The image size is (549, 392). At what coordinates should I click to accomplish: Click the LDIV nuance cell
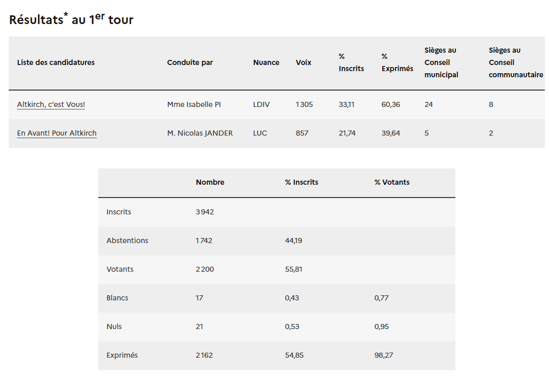[x=261, y=104]
